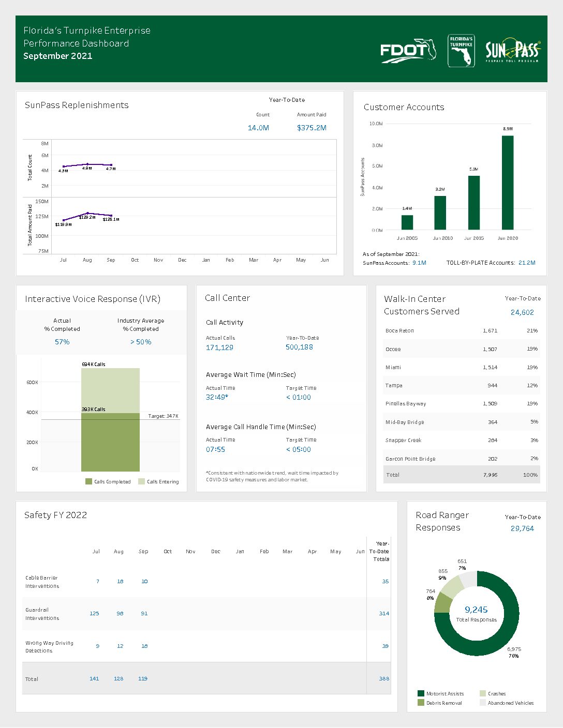Click the Miami row label

pyautogui.click(x=393, y=367)
